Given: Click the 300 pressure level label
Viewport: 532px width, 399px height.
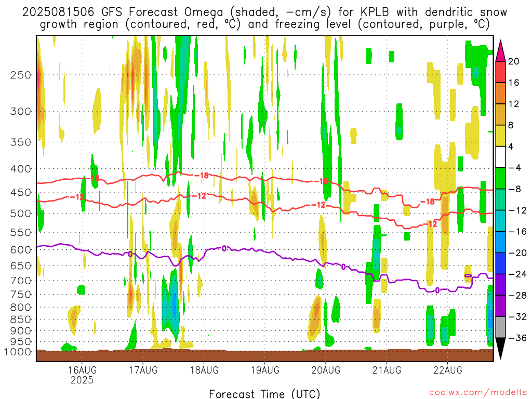Looking at the screenshot, I should tap(21, 111).
